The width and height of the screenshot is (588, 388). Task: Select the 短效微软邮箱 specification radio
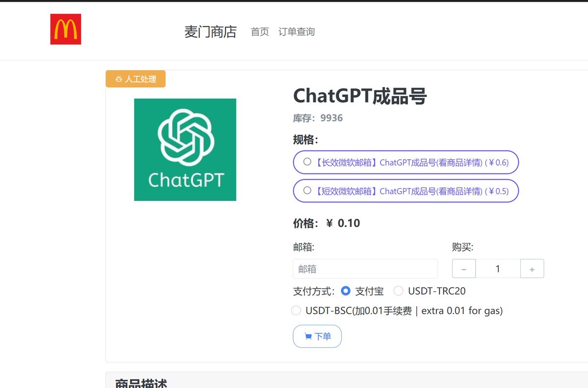pos(307,190)
